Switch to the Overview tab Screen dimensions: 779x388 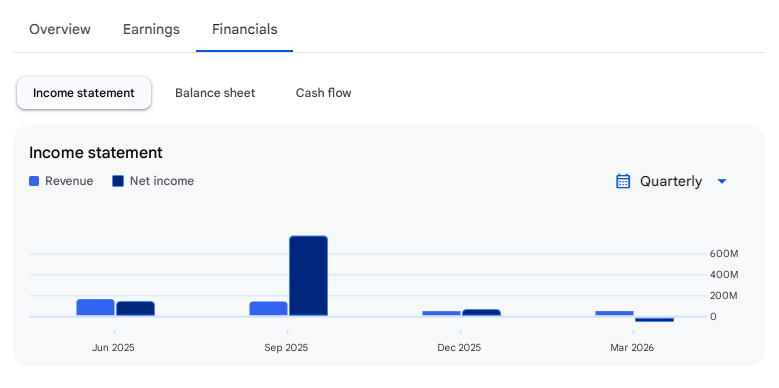pos(60,29)
